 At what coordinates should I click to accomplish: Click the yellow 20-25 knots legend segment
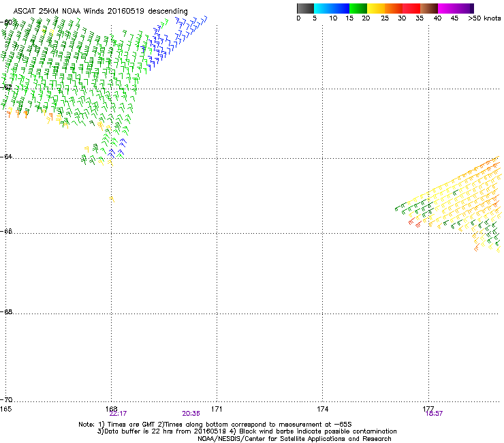point(376,8)
